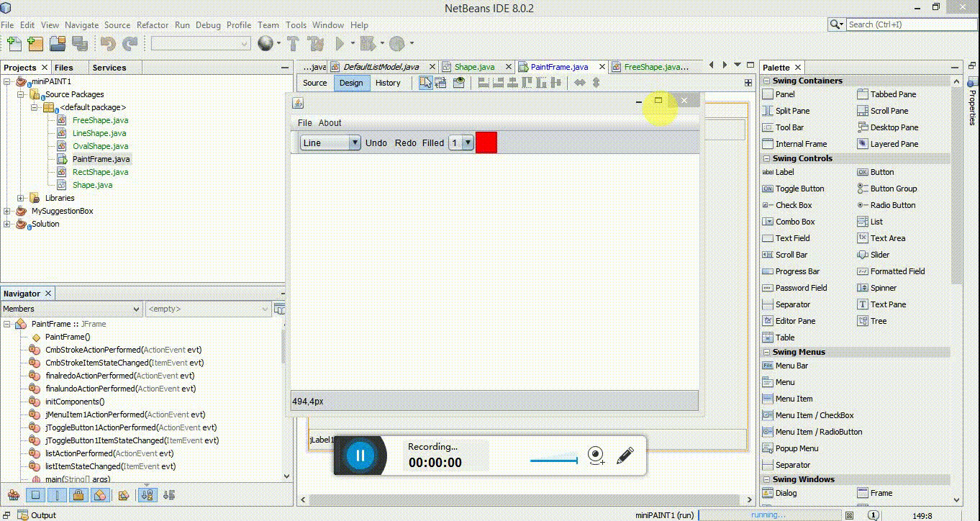Click inside the IDE search field
The height and width of the screenshot is (521, 980).
coord(910,24)
